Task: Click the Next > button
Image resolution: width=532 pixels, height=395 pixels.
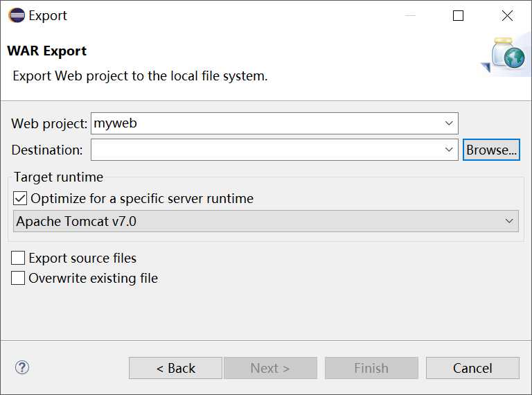Action: [x=270, y=368]
